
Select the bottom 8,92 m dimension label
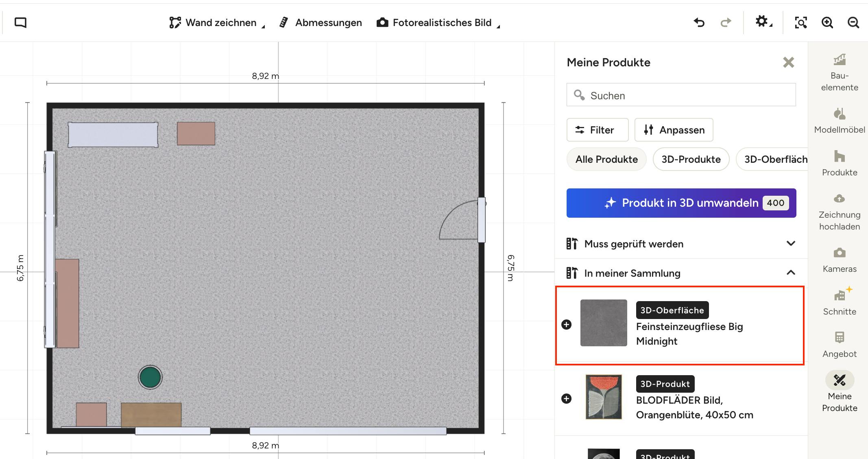[x=266, y=445]
